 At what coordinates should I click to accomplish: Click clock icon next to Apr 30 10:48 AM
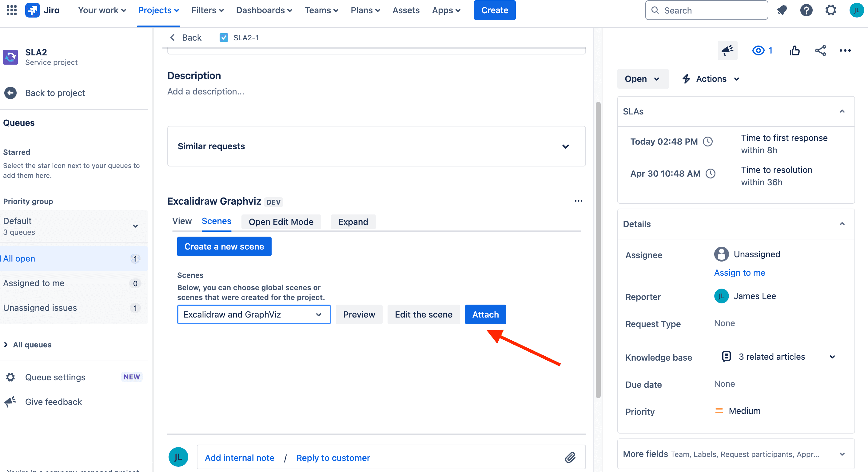tap(710, 173)
